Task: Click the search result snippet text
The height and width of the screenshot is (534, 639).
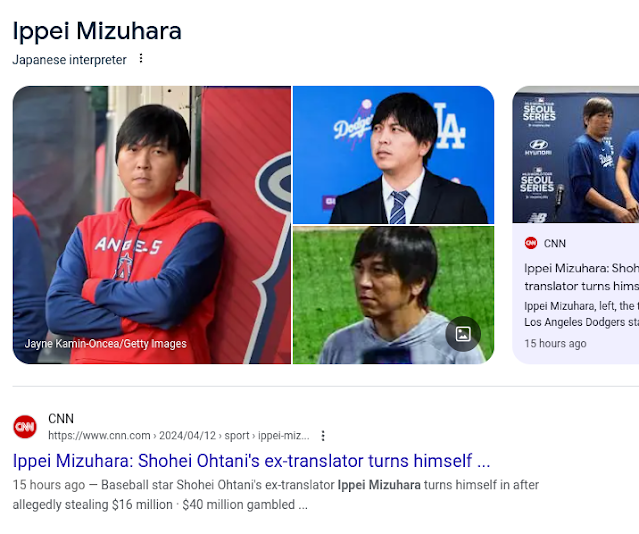Action: point(275,494)
